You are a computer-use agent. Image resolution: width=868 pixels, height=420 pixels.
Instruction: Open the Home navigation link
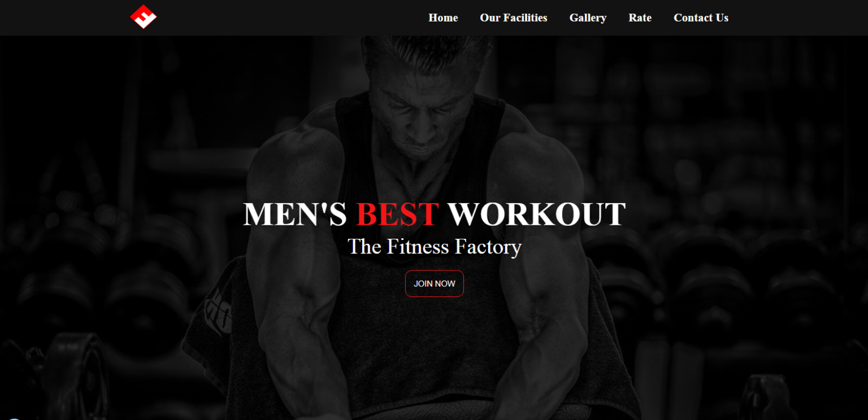coord(443,18)
